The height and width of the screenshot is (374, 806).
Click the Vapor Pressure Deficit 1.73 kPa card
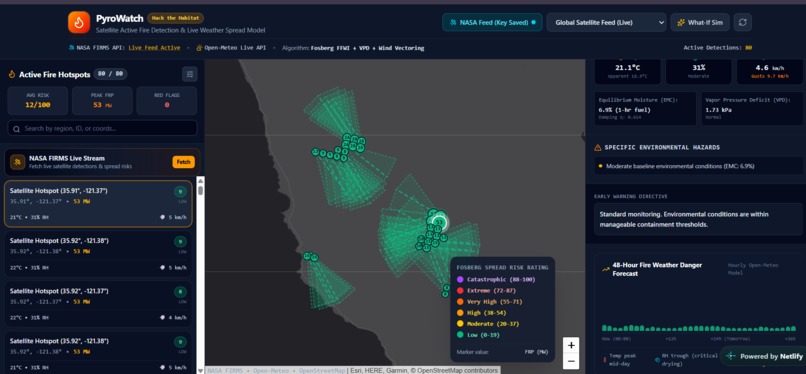point(752,108)
